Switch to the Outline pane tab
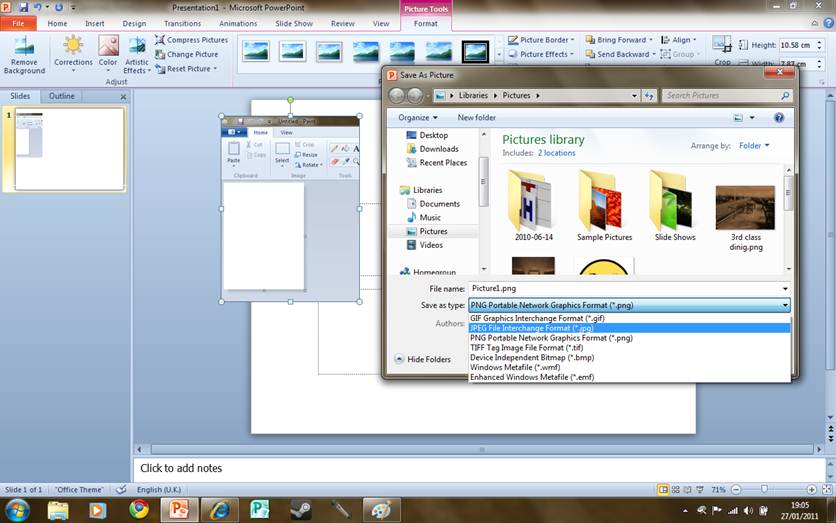836x523 pixels. (x=62, y=96)
